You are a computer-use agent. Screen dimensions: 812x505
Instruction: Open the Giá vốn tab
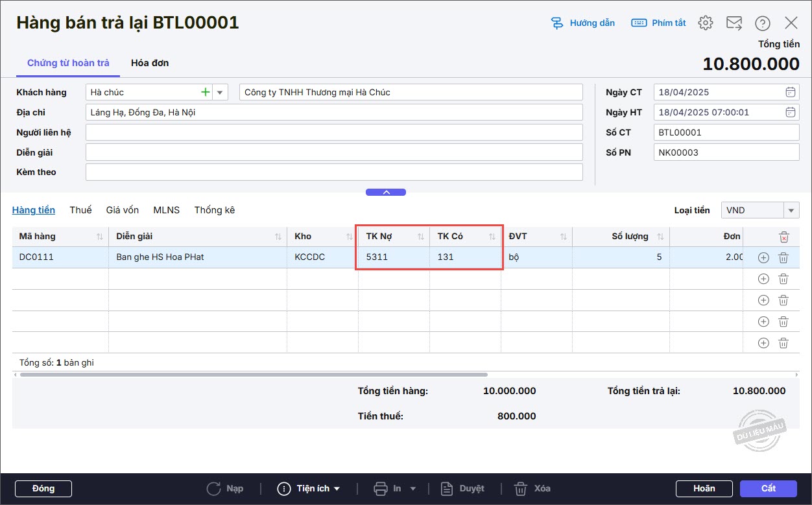(123, 210)
